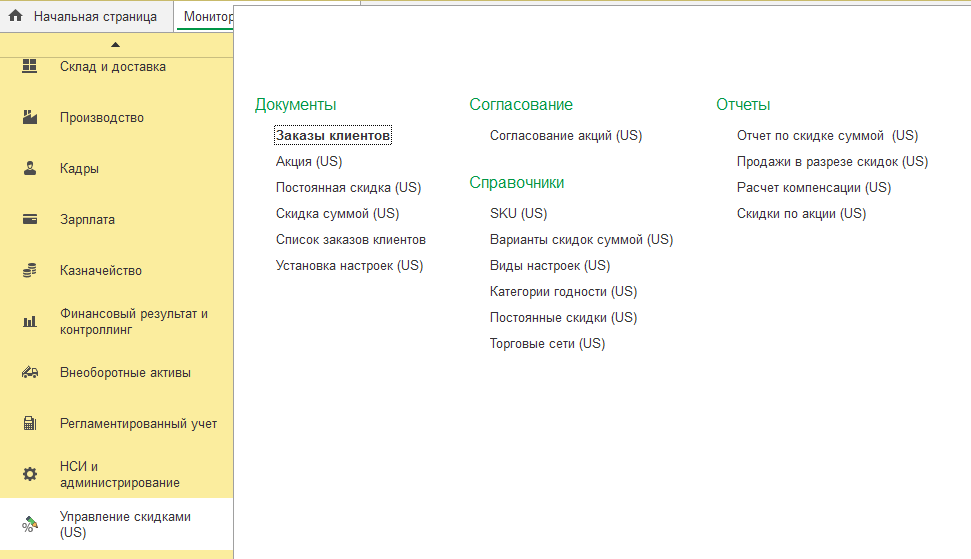Viewport: 971px width, 559px height.
Task: Click the Зарплата card icon
Action: tap(30, 220)
